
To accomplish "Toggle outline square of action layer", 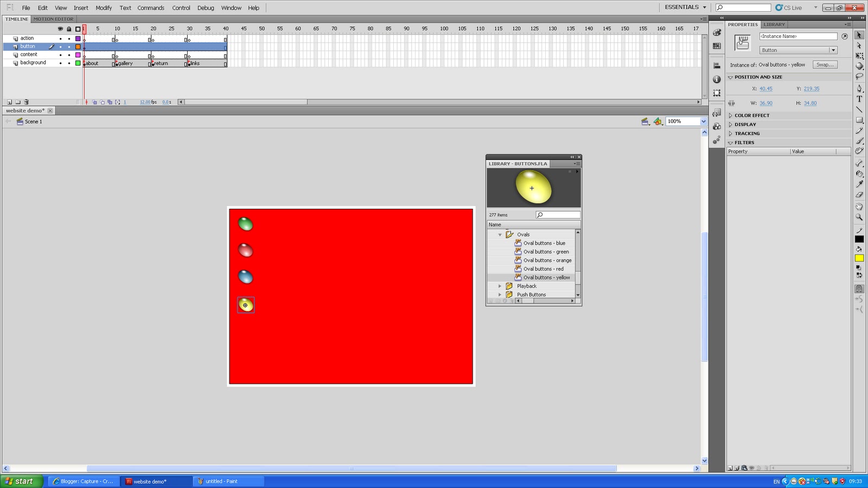I will [78, 38].
